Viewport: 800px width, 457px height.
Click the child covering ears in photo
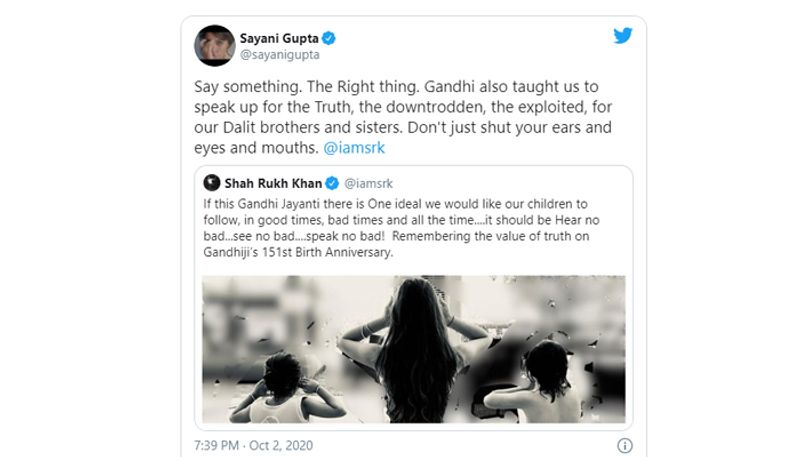[287, 388]
